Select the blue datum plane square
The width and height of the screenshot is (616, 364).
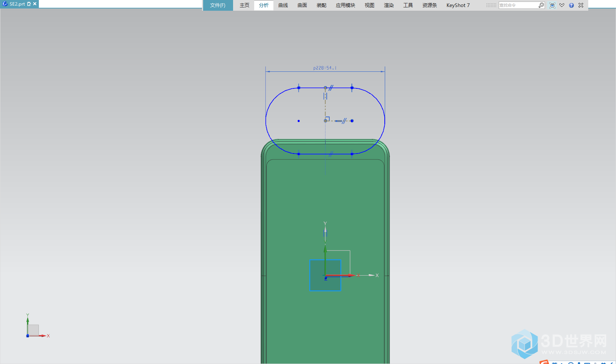coord(325,275)
